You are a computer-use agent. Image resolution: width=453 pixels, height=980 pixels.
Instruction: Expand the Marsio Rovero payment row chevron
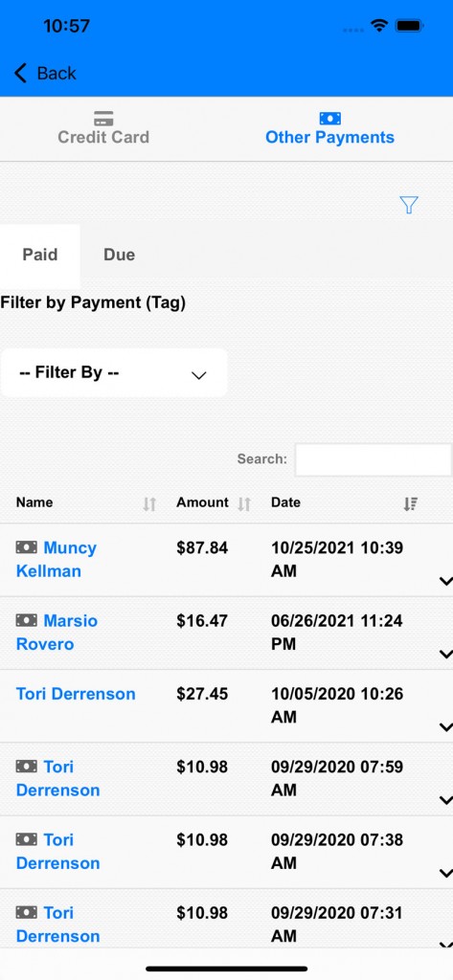(x=445, y=654)
